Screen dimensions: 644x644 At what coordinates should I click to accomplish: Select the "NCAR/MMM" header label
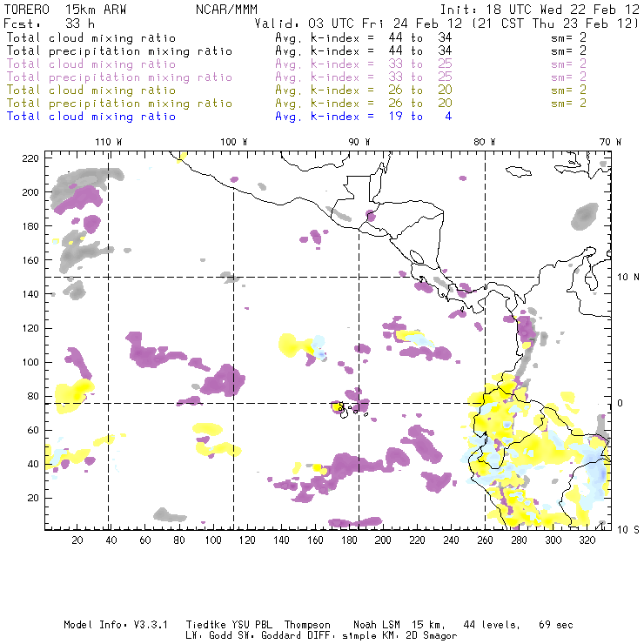227,10
